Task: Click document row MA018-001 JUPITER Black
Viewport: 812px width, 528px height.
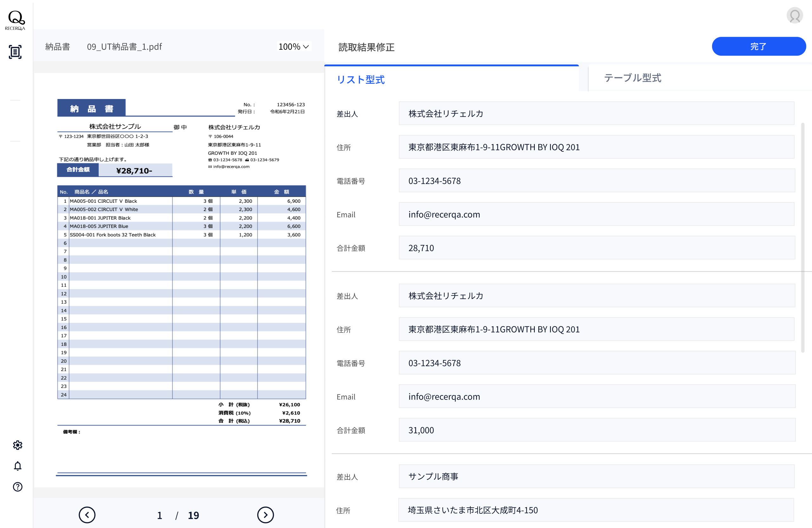Action: [x=181, y=218]
